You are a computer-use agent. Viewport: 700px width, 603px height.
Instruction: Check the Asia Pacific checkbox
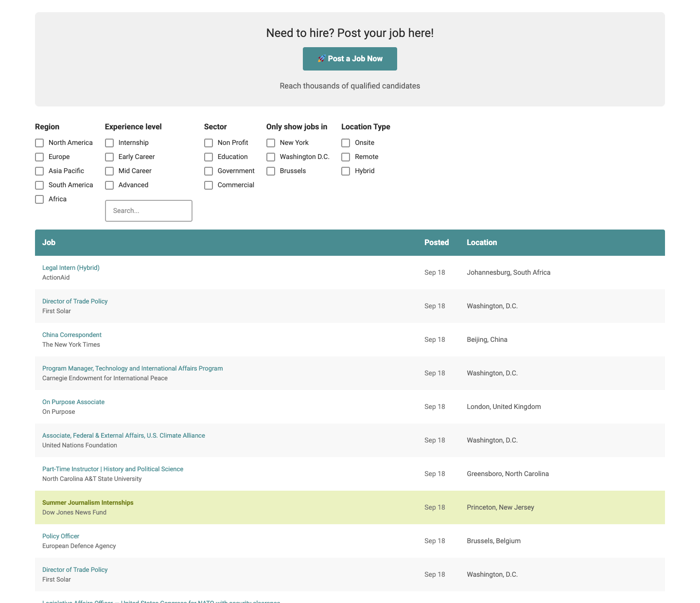coord(39,171)
